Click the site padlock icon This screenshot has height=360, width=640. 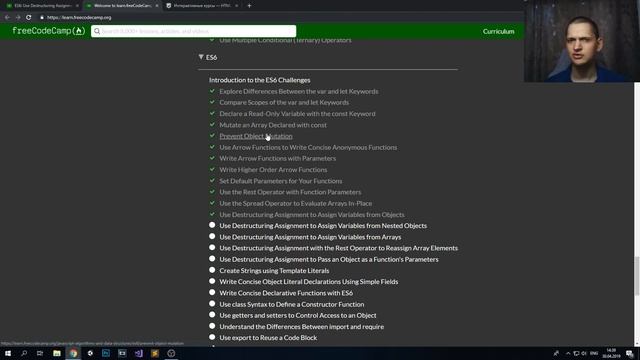(42, 18)
